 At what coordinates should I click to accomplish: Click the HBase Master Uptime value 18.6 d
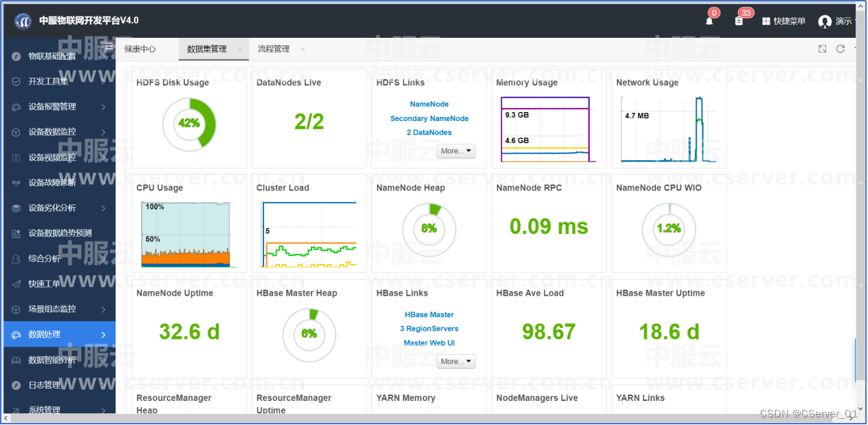[669, 332]
